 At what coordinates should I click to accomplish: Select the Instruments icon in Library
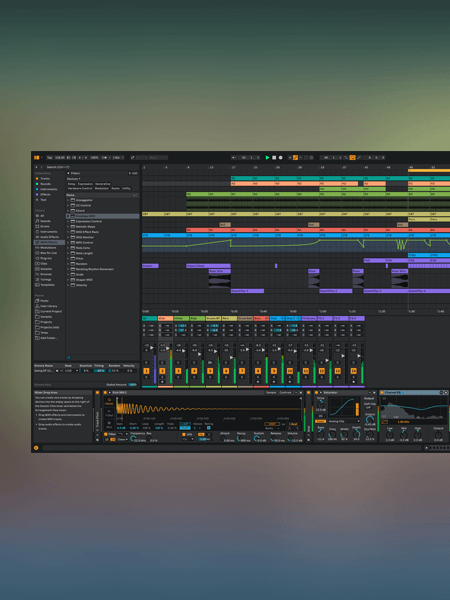37,232
